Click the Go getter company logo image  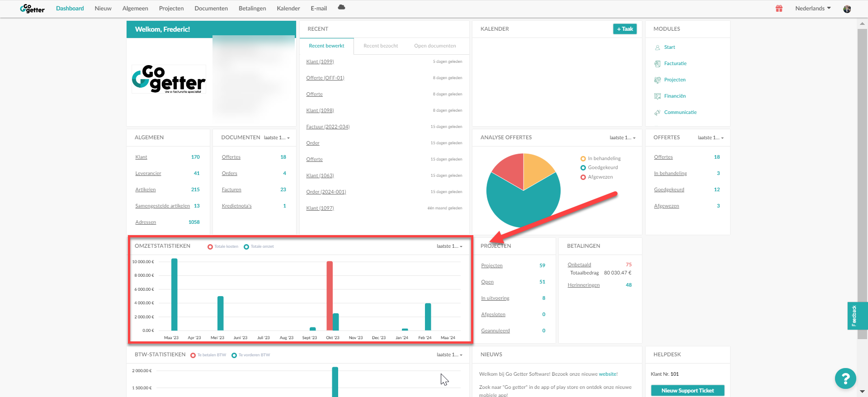coord(169,79)
